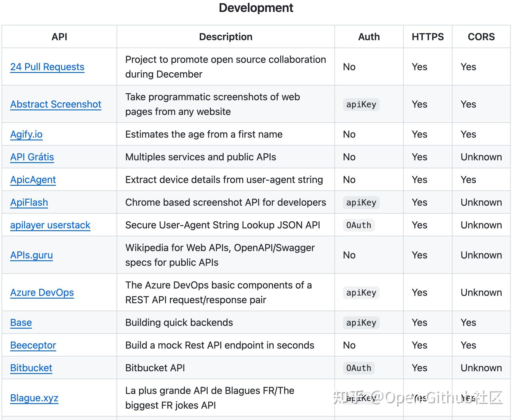
Task: Click 'Extract device details from user-agent string'
Action: point(224,180)
